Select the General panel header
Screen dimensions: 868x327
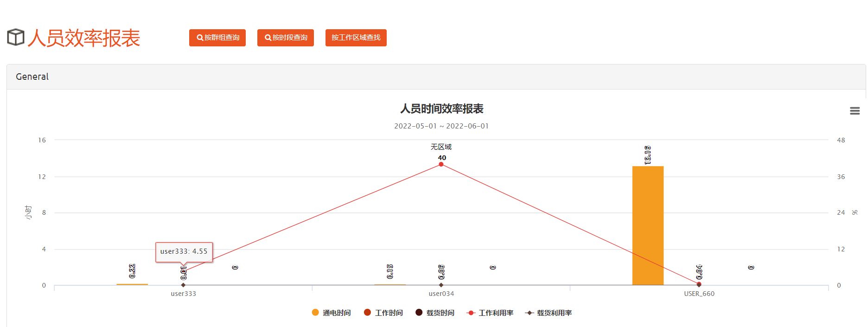32,77
